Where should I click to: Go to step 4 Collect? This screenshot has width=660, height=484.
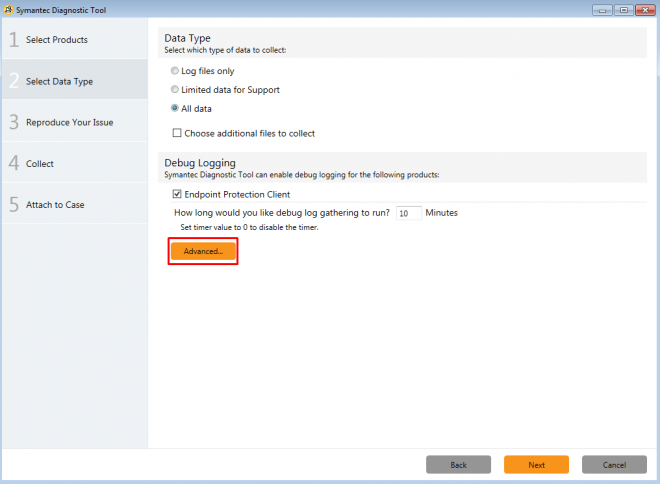coord(75,163)
